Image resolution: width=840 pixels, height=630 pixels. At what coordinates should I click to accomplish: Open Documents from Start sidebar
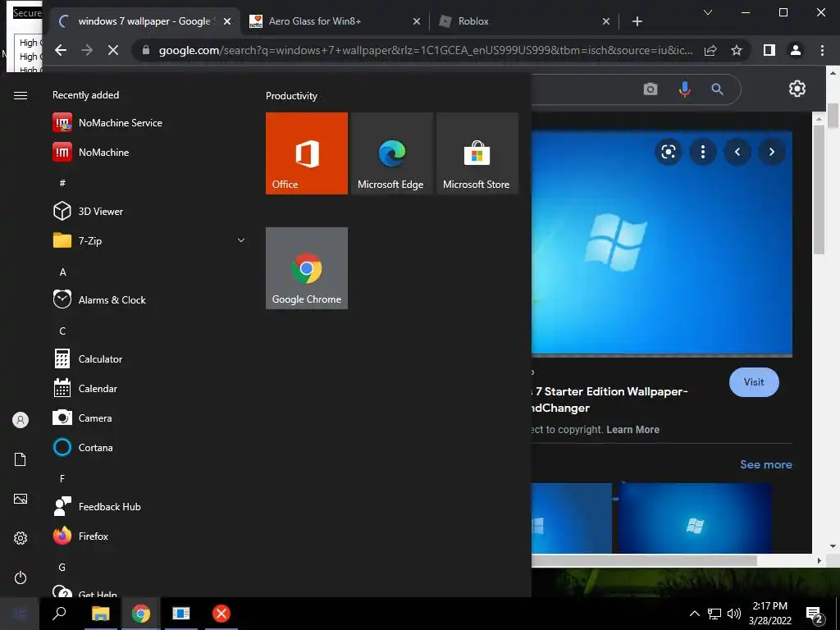coord(21,459)
